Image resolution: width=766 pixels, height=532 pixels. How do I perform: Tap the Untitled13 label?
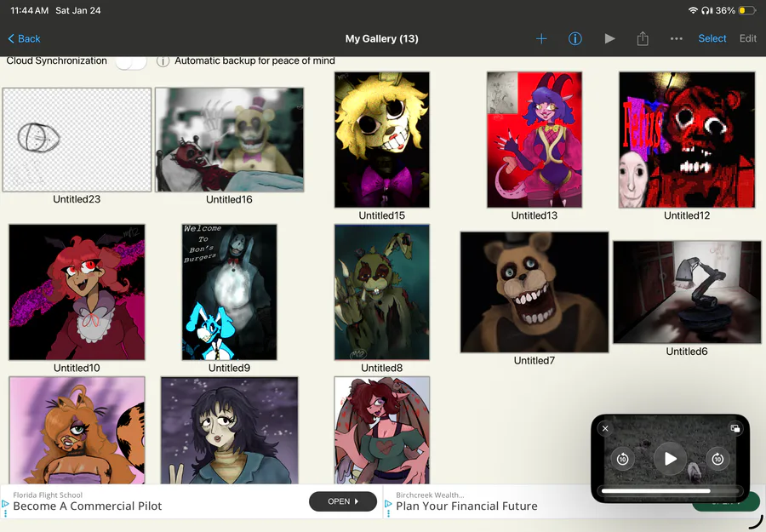534,215
